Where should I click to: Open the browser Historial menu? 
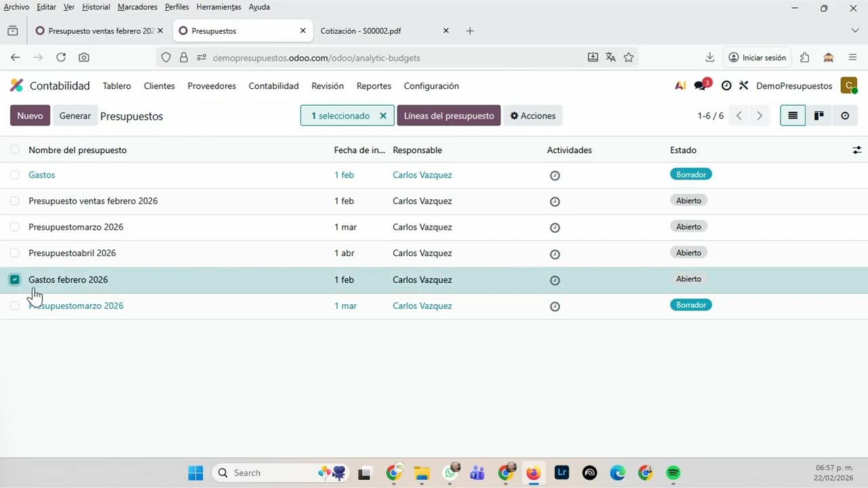point(96,7)
